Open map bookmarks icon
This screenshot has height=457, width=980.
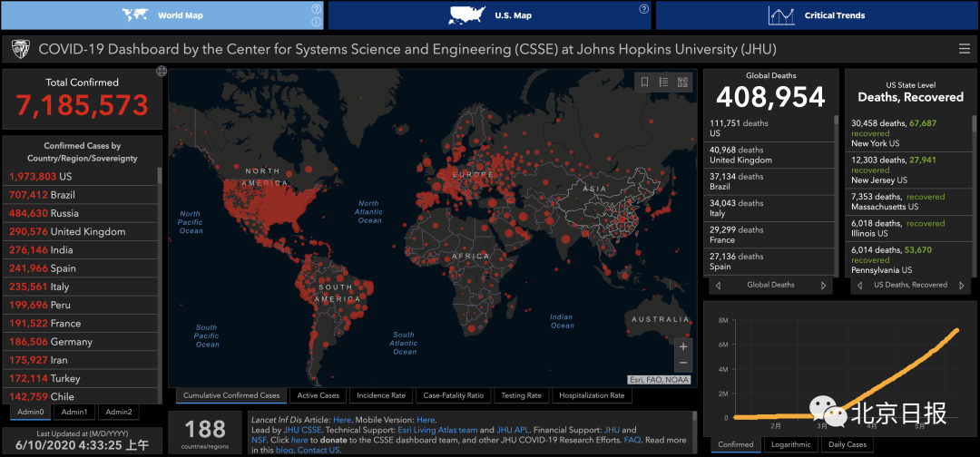(645, 82)
